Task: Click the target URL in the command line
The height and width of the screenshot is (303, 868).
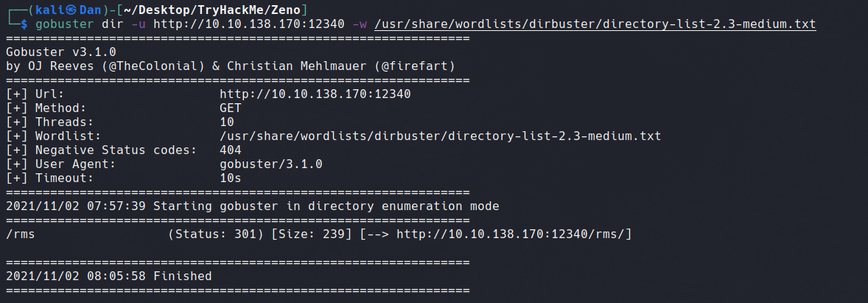Action: (253, 24)
